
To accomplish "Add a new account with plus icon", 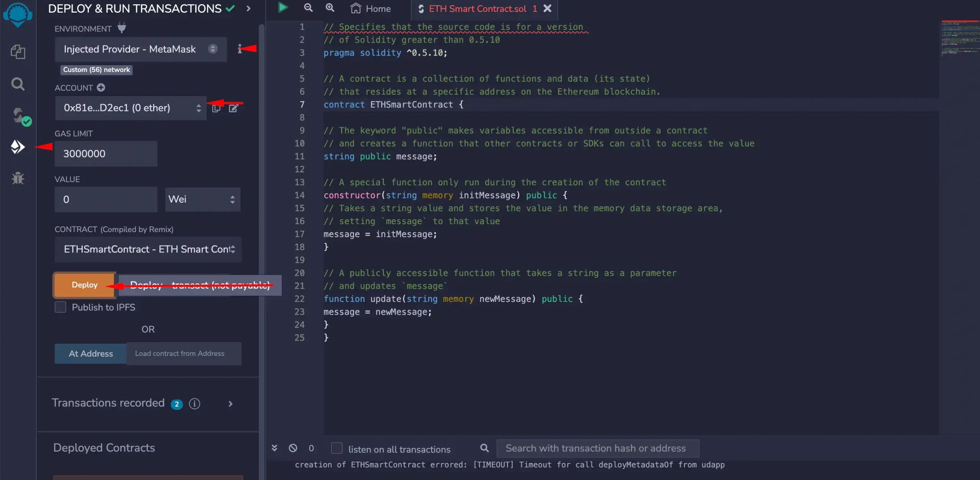I will 101,88.
